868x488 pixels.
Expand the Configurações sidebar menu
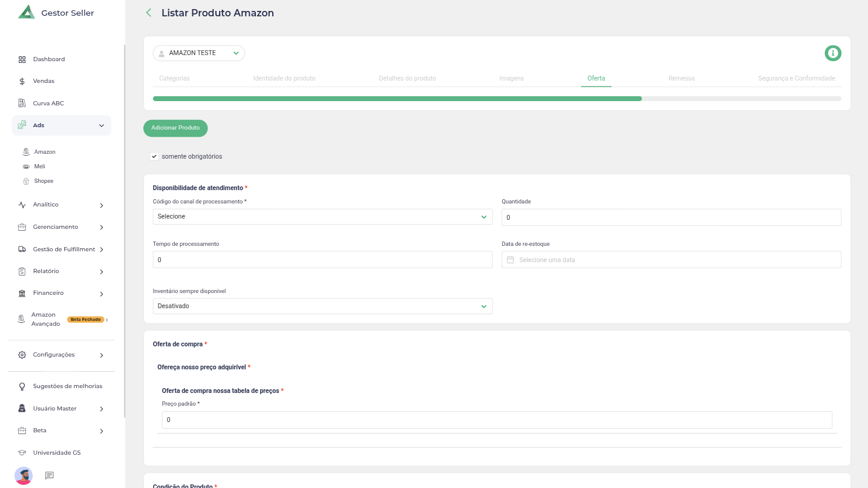(x=60, y=355)
